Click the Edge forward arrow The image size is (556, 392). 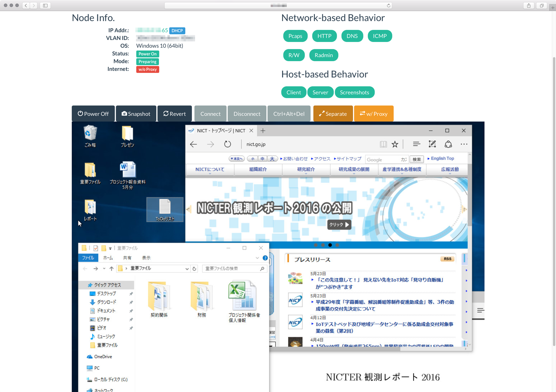click(211, 144)
